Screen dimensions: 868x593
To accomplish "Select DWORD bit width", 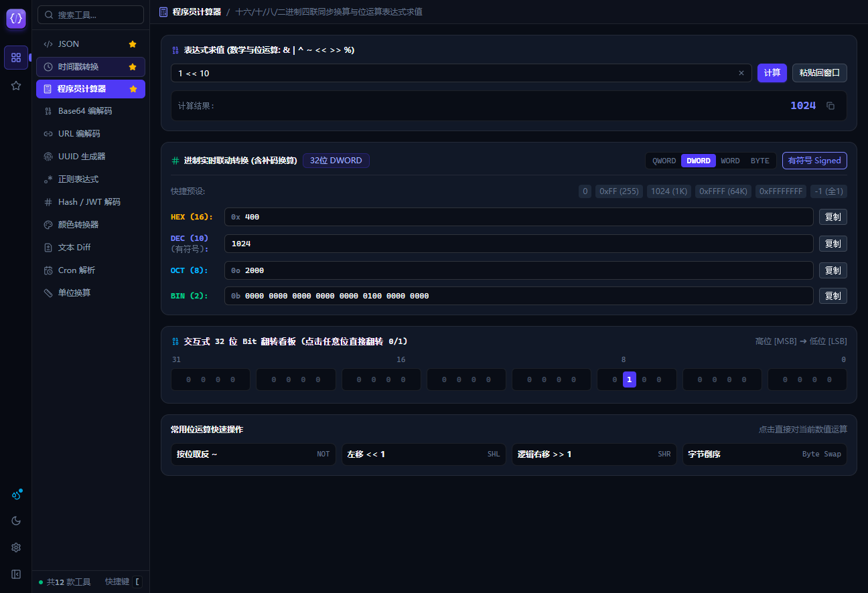I will click(x=699, y=161).
